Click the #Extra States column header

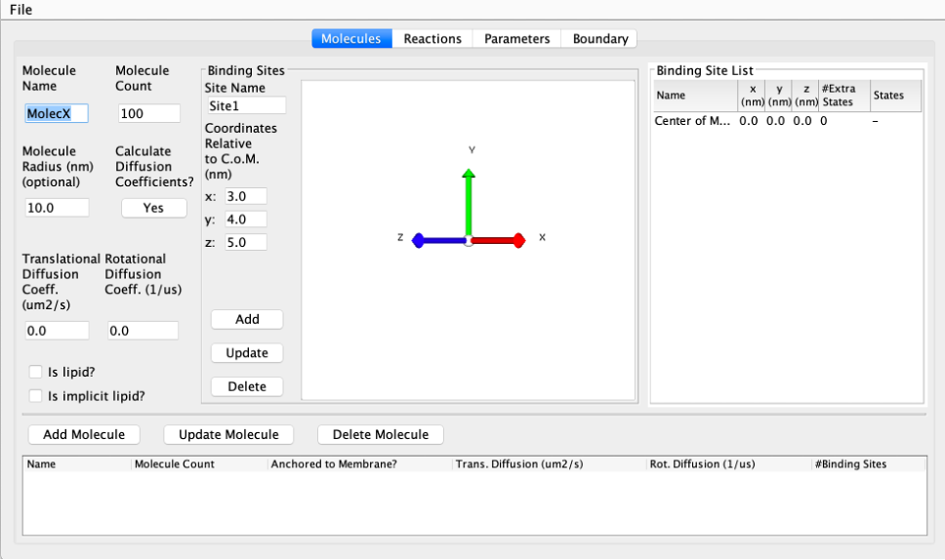click(844, 96)
